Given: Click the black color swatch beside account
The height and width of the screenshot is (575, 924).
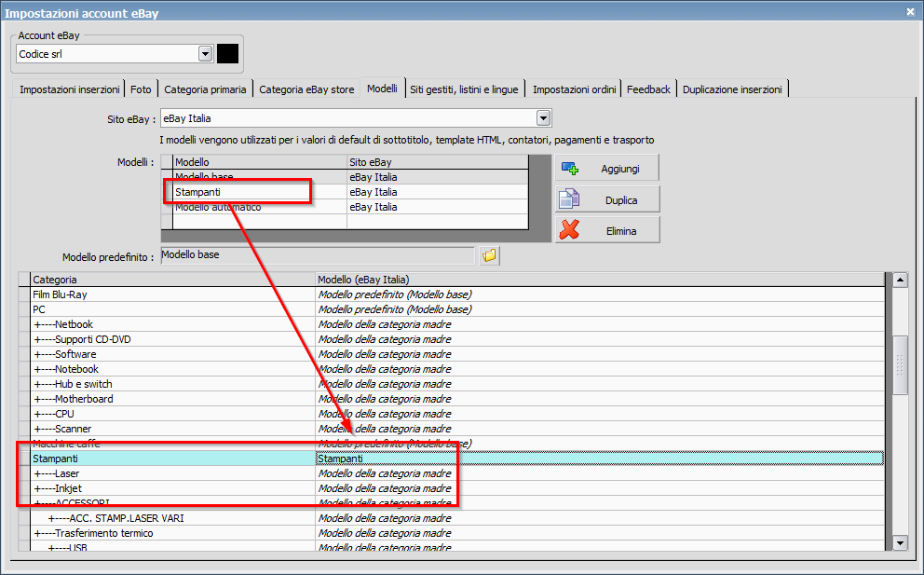Looking at the screenshot, I should coord(227,54).
